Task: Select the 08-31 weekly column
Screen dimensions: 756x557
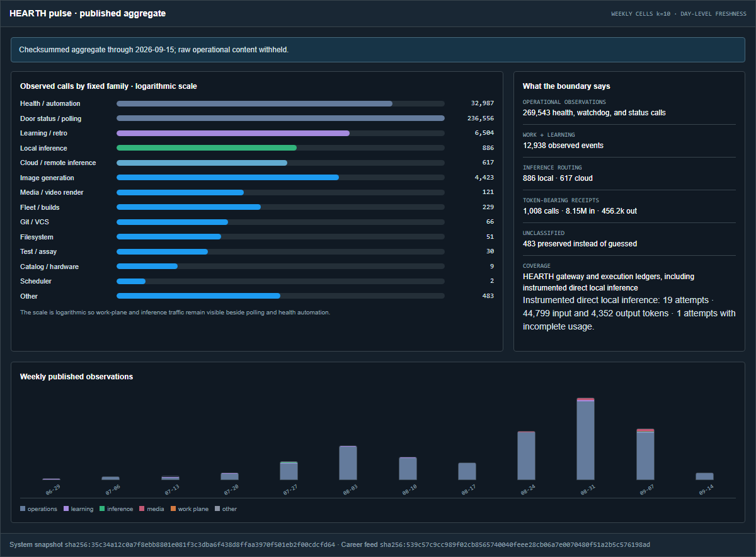Action: click(585, 439)
